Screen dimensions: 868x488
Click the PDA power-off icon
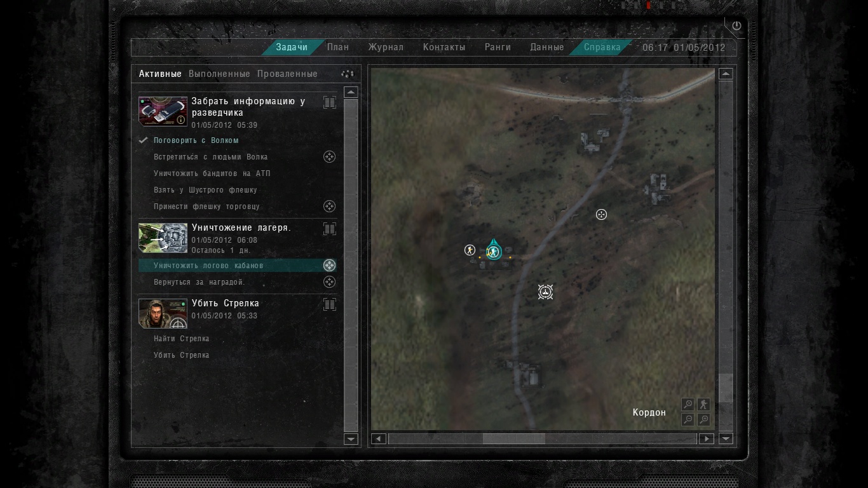pos(736,26)
